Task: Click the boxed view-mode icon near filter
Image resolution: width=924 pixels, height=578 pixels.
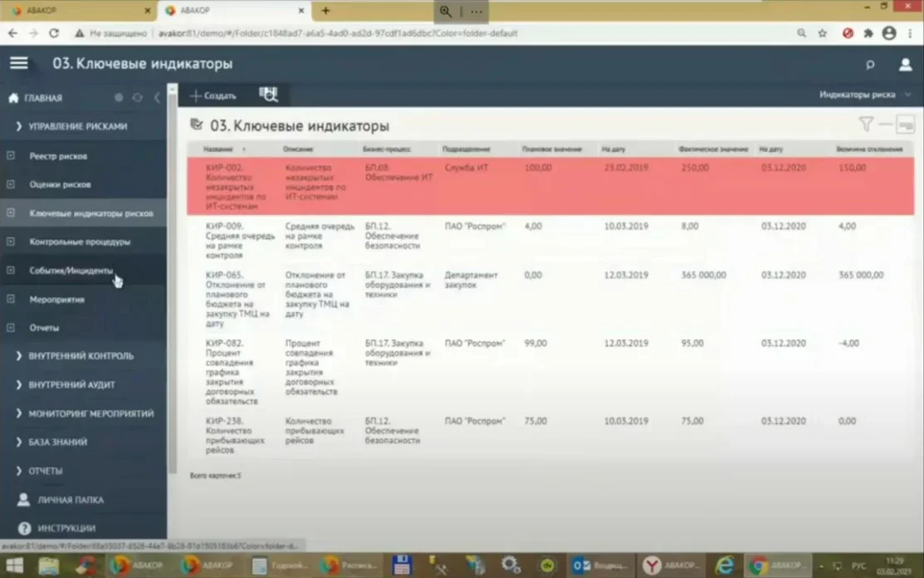Action: [905, 125]
